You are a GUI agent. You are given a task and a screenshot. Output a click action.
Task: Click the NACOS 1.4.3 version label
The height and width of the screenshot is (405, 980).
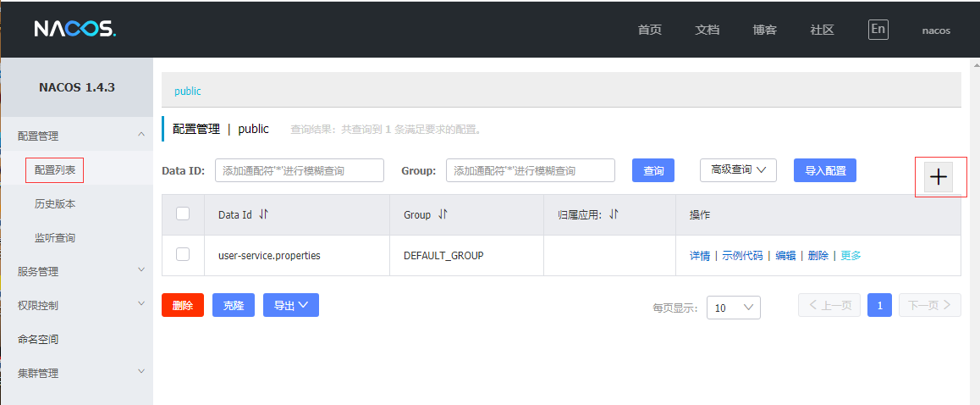(77, 87)
